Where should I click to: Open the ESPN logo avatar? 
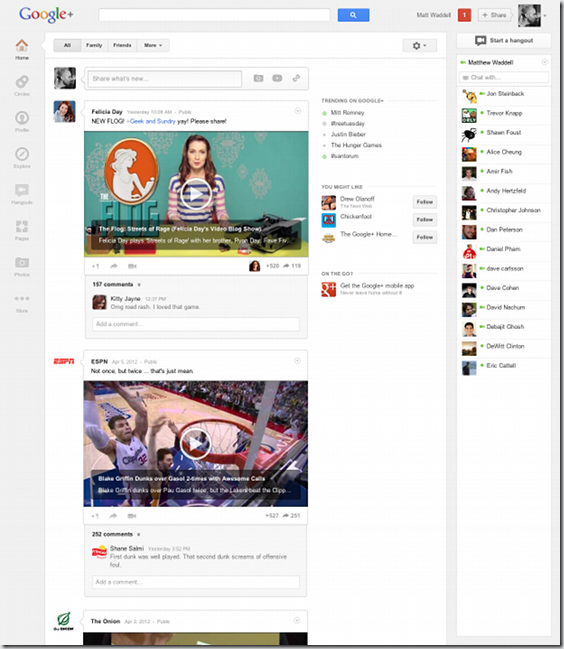64,361
